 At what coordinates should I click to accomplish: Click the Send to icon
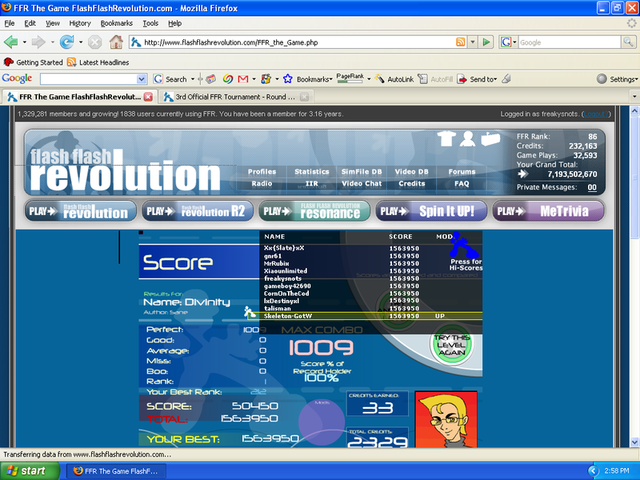pos(462,79)
